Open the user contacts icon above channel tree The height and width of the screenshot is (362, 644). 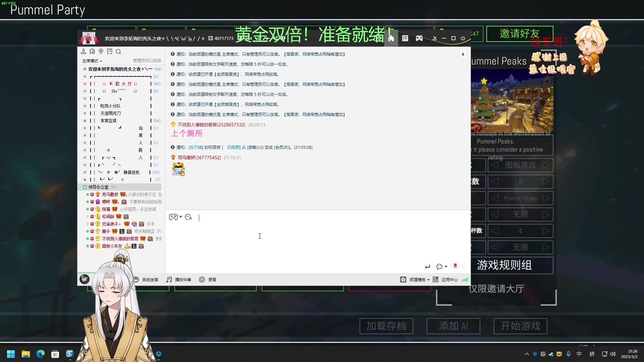click(84, 51)
